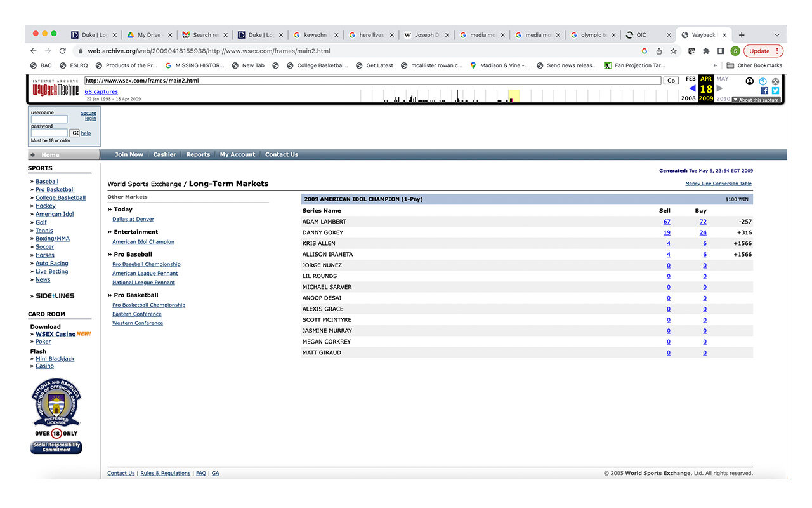
Task: Click the Wayback Machine logo
Action: [x=56, y=90]
